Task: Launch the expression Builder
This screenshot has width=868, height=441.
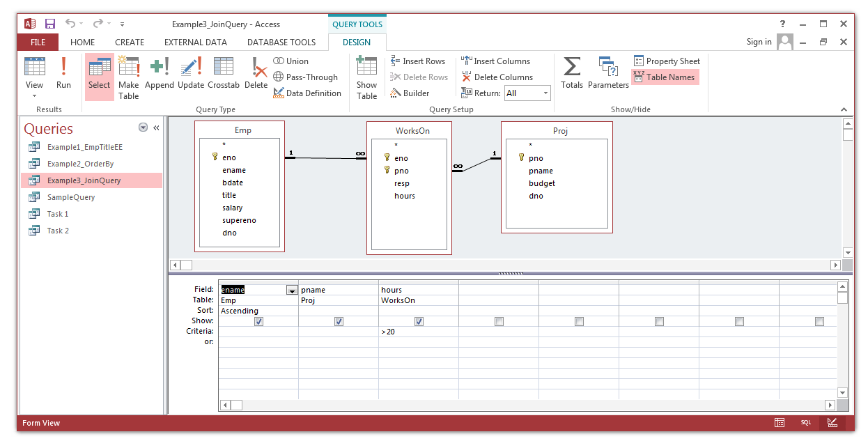Action: [410, 93]
